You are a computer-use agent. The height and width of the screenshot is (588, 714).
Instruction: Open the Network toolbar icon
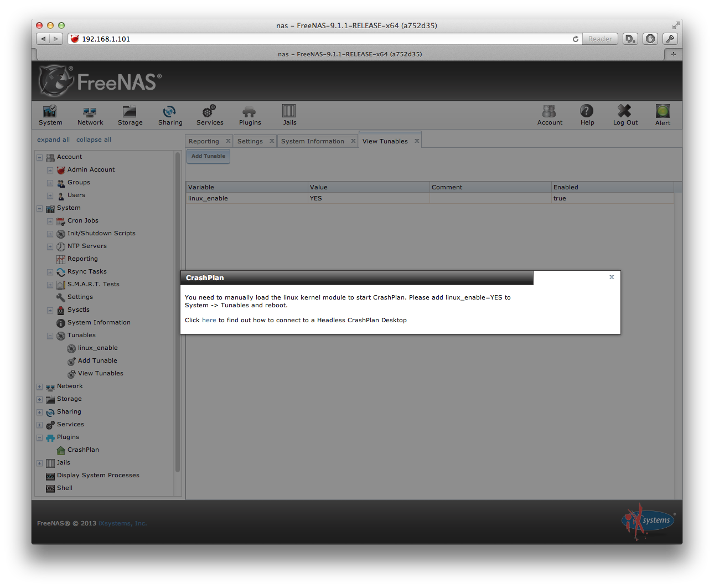pyautogui.click(x=90, y=115)
